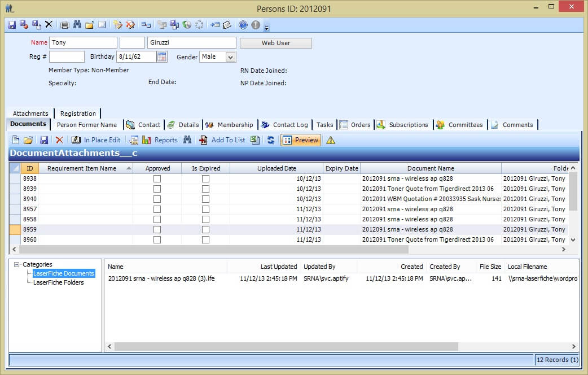The height and width of the screenshot is (375, 588).
Task: Check Is Expired for document 8938
Action: click(205, 178)
